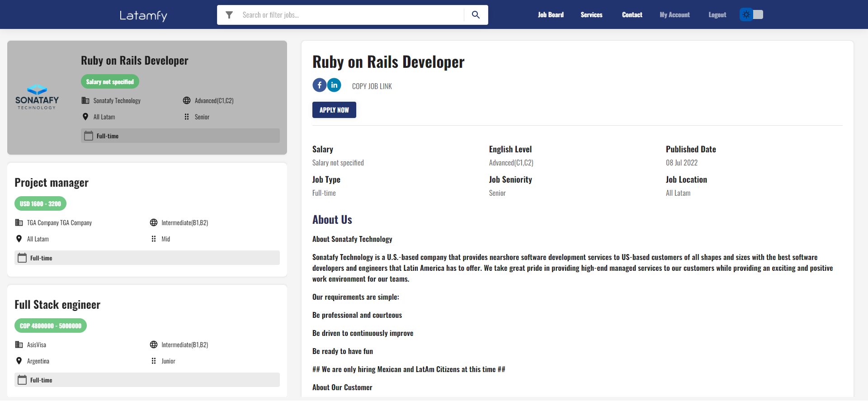868x420 pixels.
Task: Click building icon next to Sonatafy Technology
Action: 85,100
